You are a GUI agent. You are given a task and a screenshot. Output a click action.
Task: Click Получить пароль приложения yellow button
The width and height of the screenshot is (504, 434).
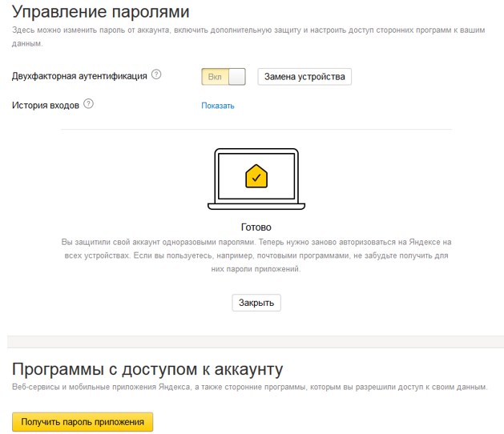83,422
